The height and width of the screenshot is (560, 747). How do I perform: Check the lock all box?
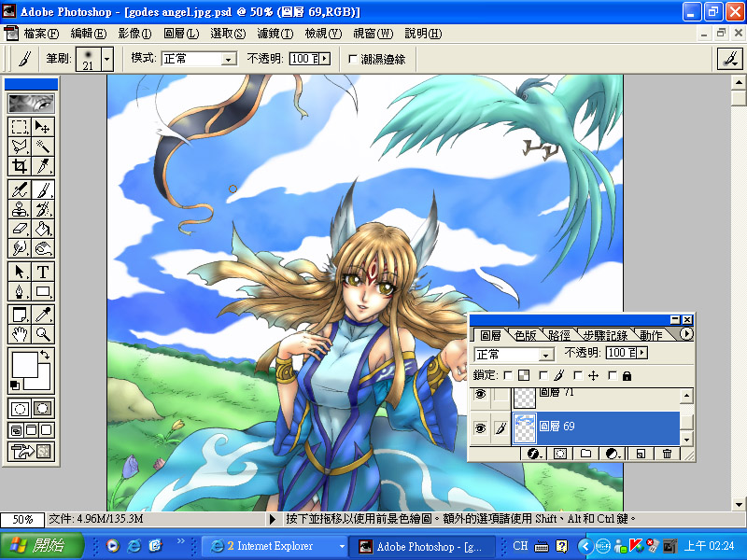(x=613, y=376)
